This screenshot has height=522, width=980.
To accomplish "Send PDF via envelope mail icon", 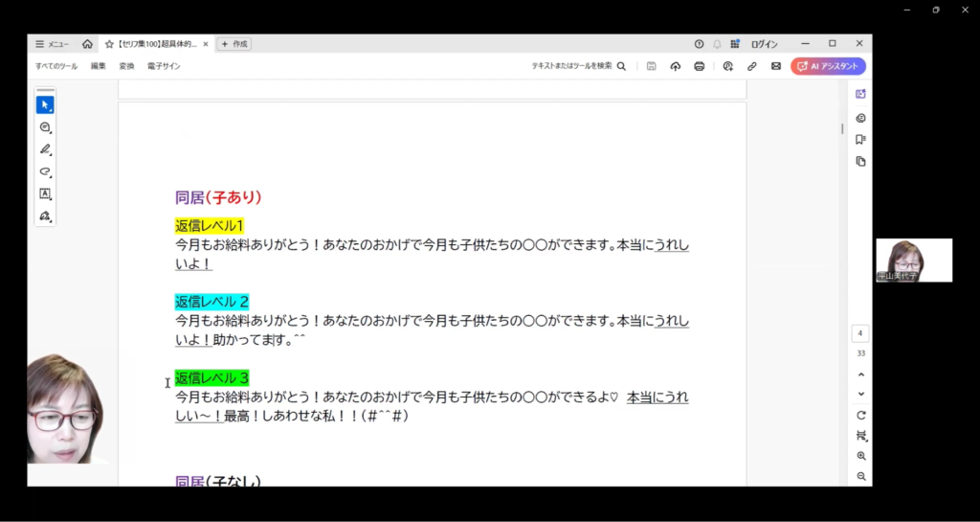I will tap(776, 66).
